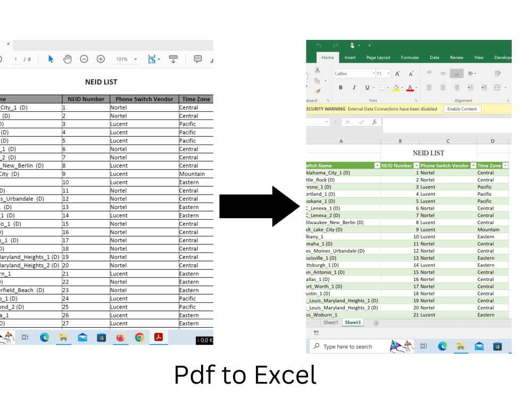Click the Cut icon in Excel's Clipboard group

tap(317, 71)
